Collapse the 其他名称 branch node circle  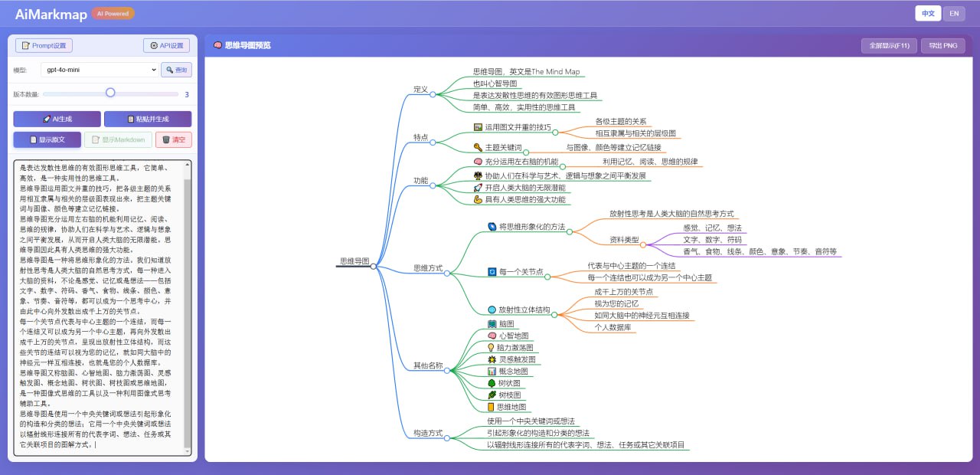pos(447,371)
